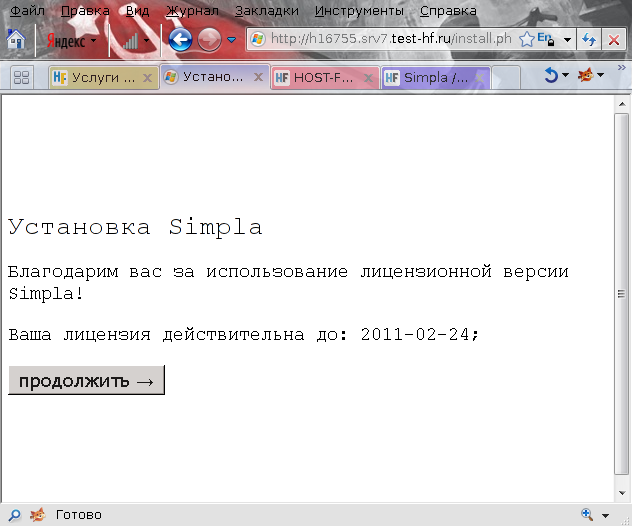Open the Закладки menu
Image resolution: width=632 pixels, height=526 pixels.
[x=266, y=11]
